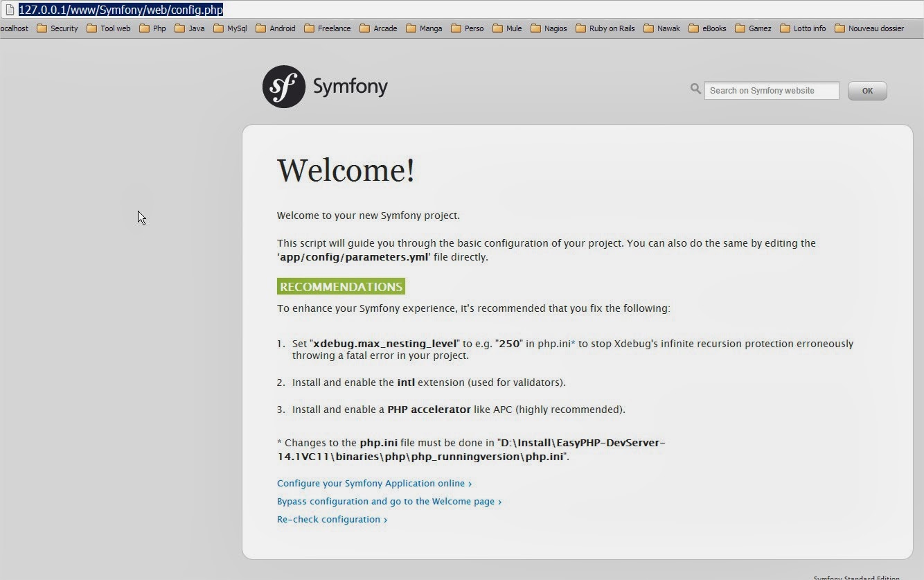924x580 pixels.
Task: Click the app/config/parameters.yml file name
Action: 355,257
